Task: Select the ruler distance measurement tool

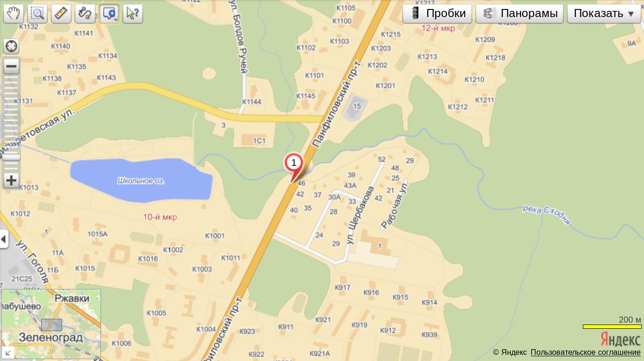Action: pos(61,13)
